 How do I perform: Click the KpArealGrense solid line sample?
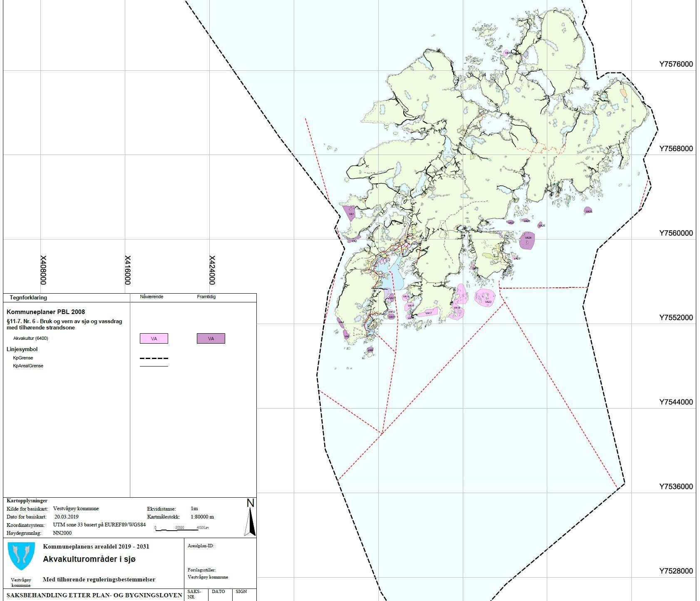[154, 366]
